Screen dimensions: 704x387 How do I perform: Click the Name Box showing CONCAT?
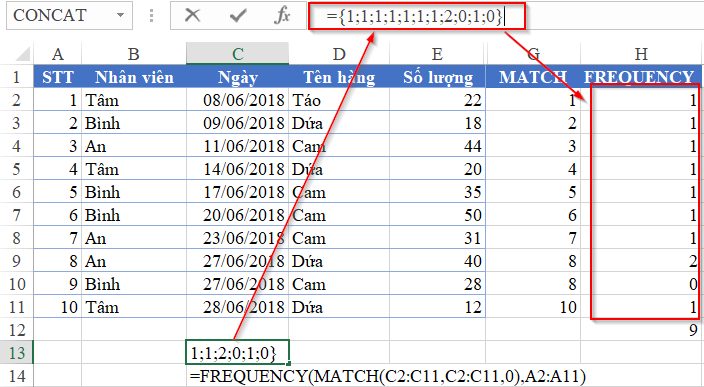point(69,15)
